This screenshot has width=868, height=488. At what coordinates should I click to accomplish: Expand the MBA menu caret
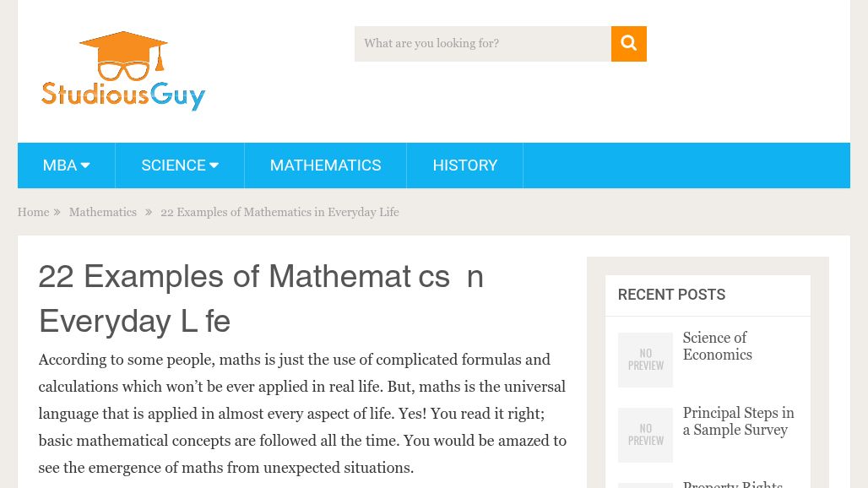click(84, 165)
